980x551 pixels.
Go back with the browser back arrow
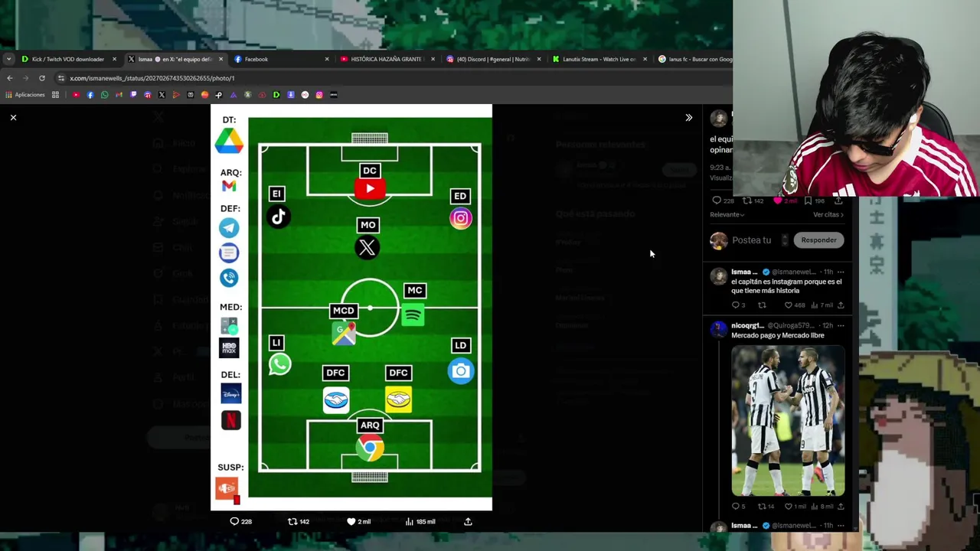9,78
